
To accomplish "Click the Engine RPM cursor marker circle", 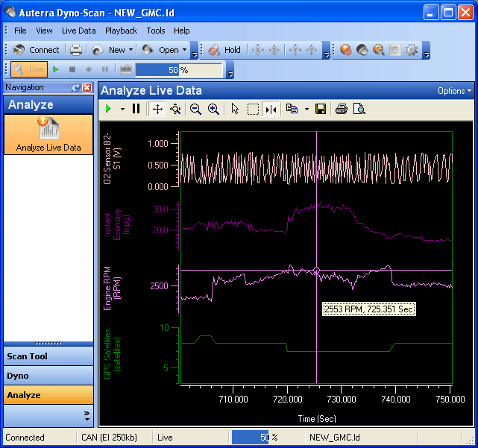I will coord(316,271).
